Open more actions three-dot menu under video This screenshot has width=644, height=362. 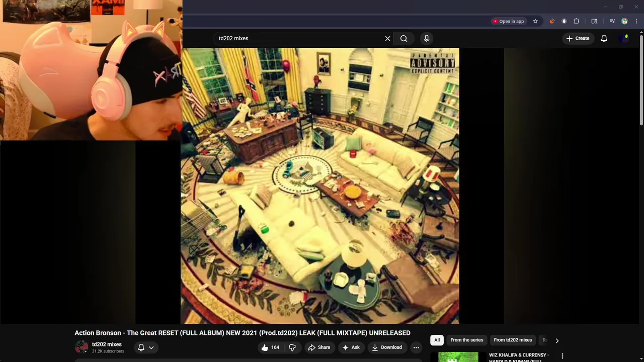pos(416,347)
